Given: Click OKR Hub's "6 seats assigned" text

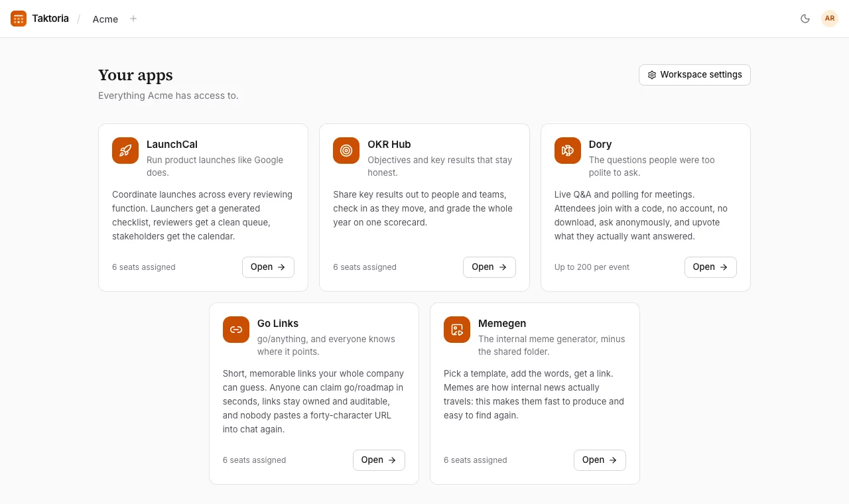Looking at the screenshot, I should point(365,267).
